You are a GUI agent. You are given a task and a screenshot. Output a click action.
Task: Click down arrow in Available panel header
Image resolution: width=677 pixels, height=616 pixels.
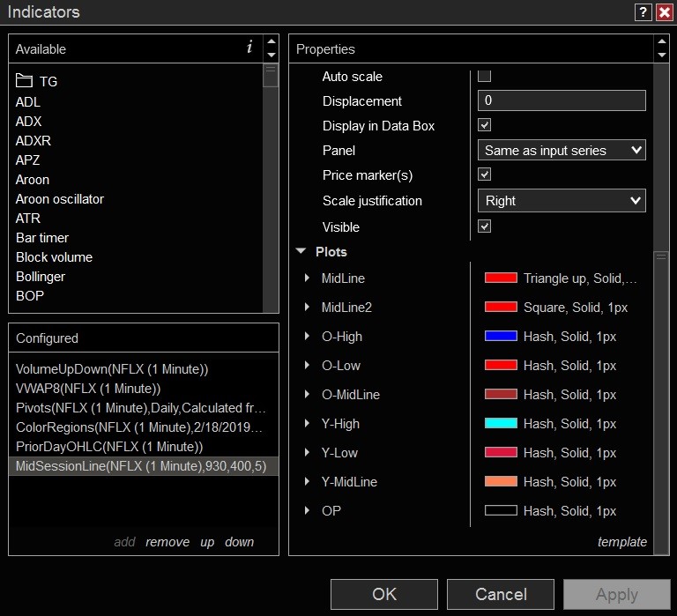[272, 55]
